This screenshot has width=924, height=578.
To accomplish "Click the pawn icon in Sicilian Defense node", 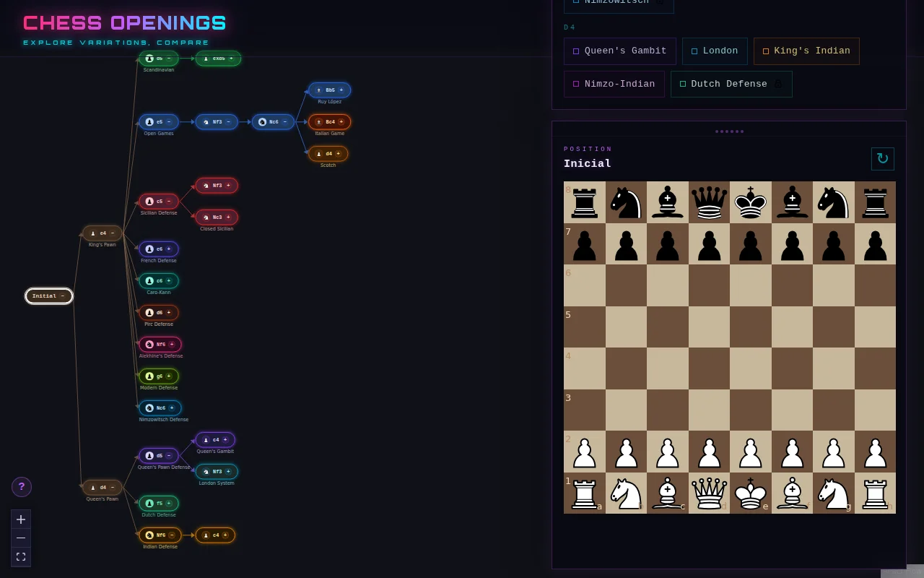I will click(149, 202).
